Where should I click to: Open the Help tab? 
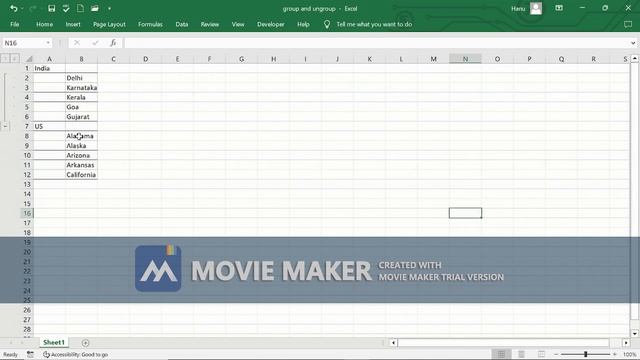coord(303,24)
